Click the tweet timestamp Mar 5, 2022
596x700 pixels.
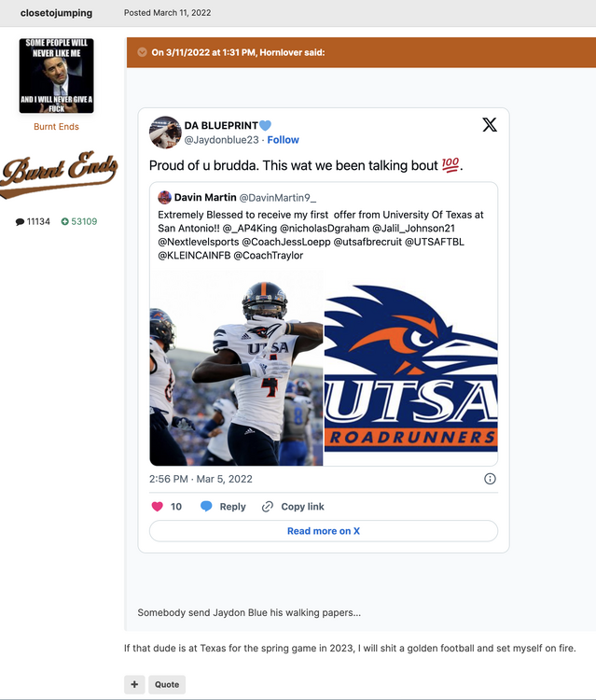pos(201,479)
